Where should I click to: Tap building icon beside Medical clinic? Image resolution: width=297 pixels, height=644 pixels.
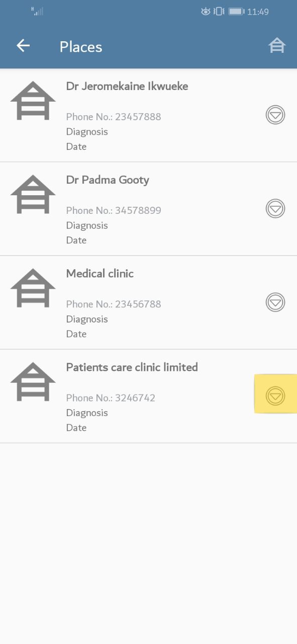[33, 288]
